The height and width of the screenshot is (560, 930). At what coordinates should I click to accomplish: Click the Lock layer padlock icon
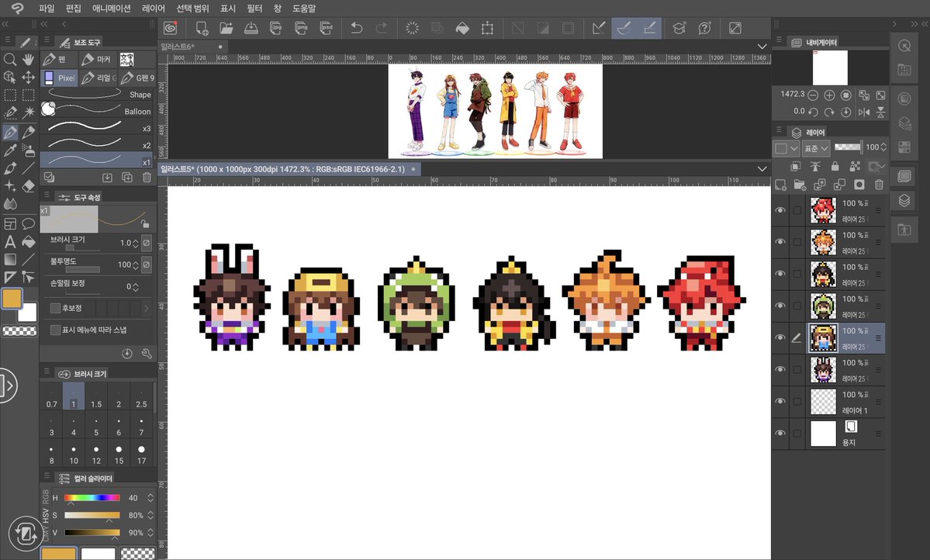(835, 167)
